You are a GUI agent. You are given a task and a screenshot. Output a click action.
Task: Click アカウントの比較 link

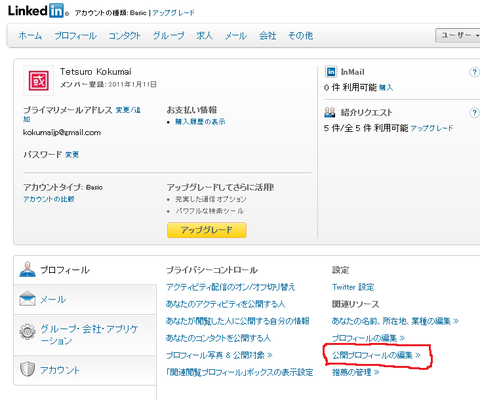49,199
